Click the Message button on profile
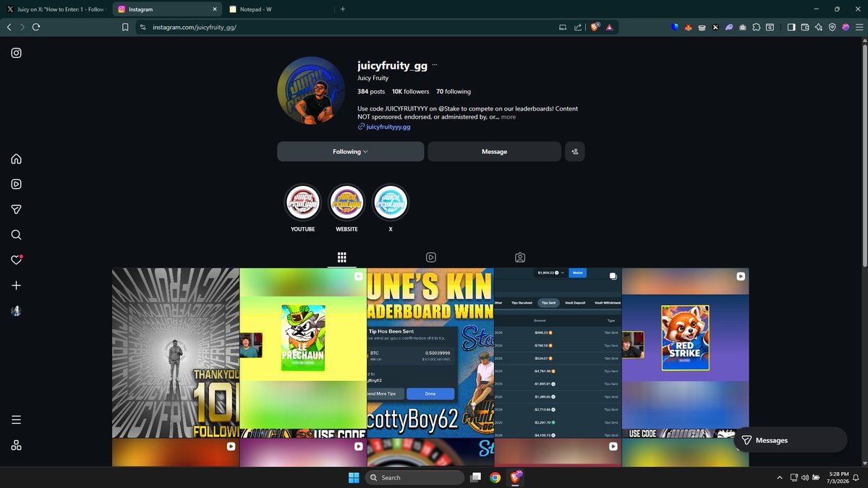The height and width of the screenshot is (488, 868). [494, 152]
